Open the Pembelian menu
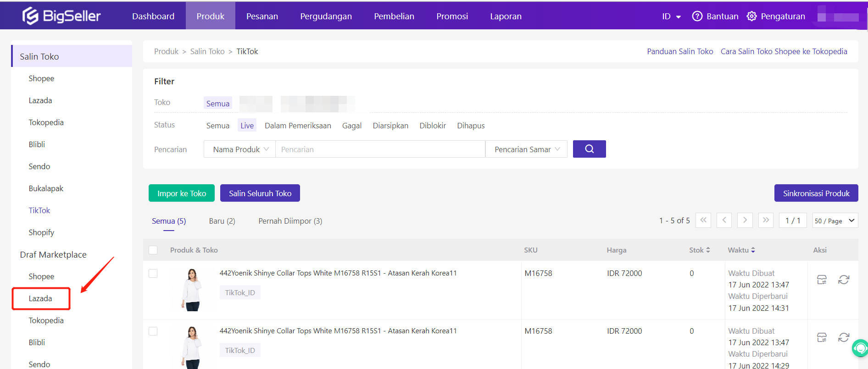The height and width of the screenshot is (369, 868). pyautogui.click(x=394, y=16)
